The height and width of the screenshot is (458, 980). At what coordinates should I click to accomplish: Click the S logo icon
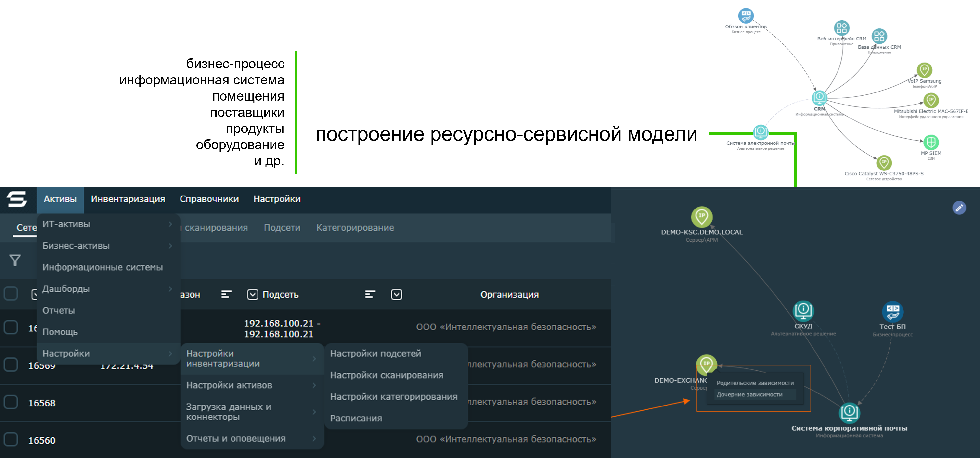17,199
